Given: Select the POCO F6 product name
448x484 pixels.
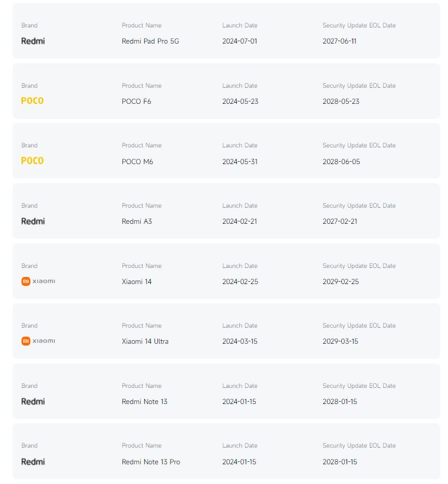Looking at the screenshot, I should point(137,101).
